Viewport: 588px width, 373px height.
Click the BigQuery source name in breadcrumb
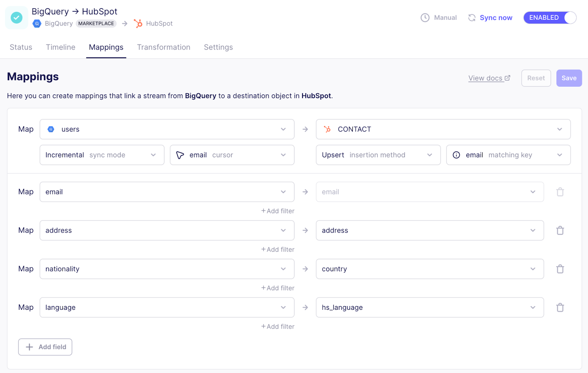(59, 24)
